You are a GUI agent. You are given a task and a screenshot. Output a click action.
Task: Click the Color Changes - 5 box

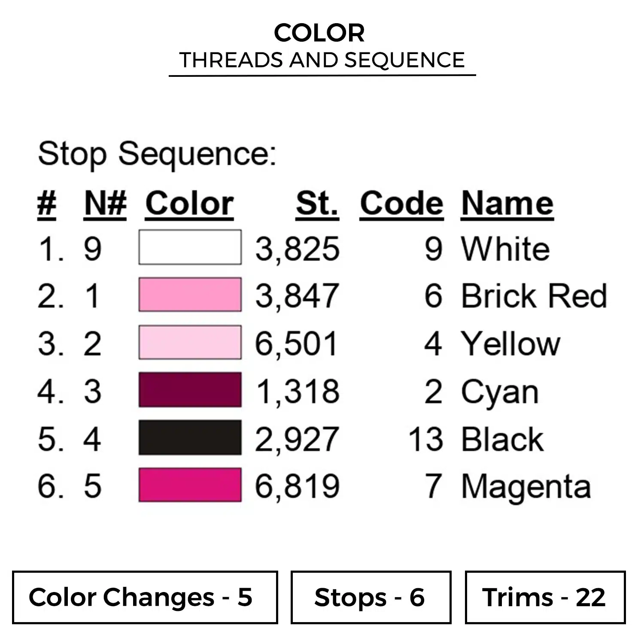click(x=145, y=597)
